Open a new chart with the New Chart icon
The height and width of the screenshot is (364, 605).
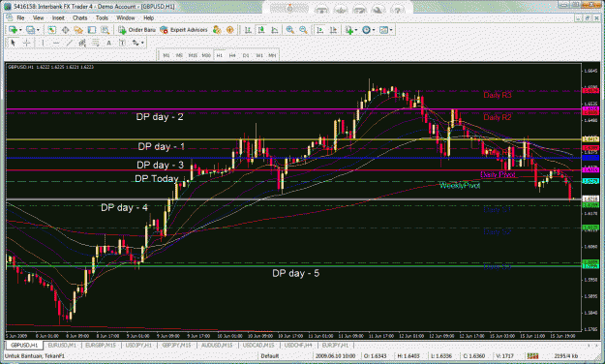point(13,30)
